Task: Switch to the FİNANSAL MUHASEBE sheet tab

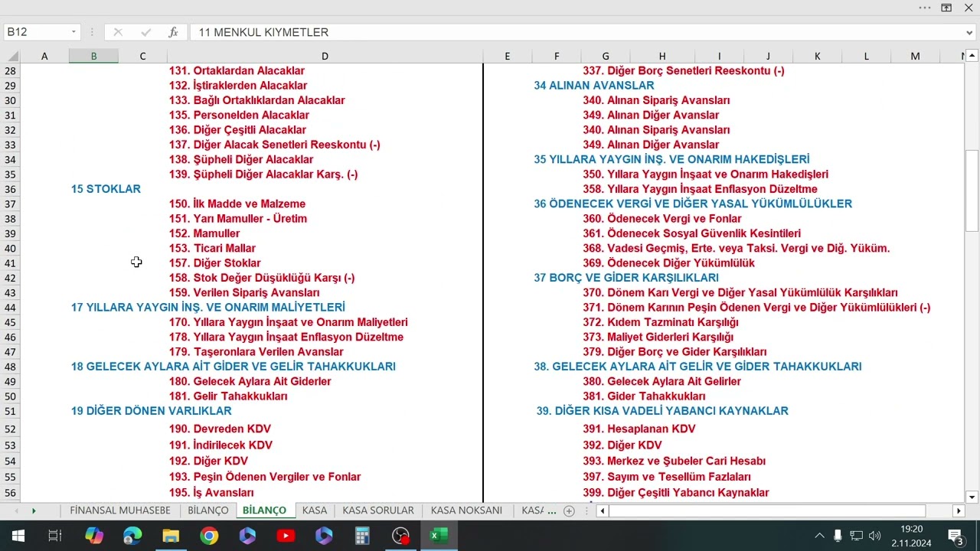Action: point(120,510)
